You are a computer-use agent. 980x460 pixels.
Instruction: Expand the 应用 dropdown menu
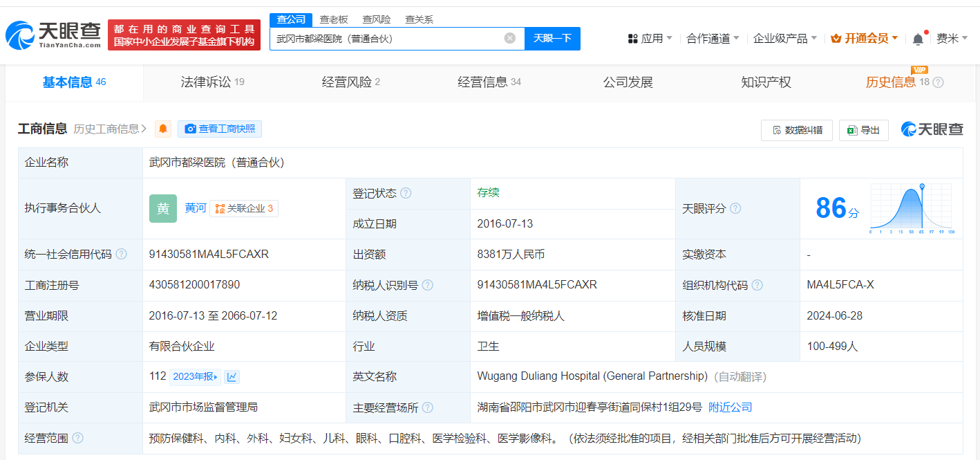(x=650, y=39)
